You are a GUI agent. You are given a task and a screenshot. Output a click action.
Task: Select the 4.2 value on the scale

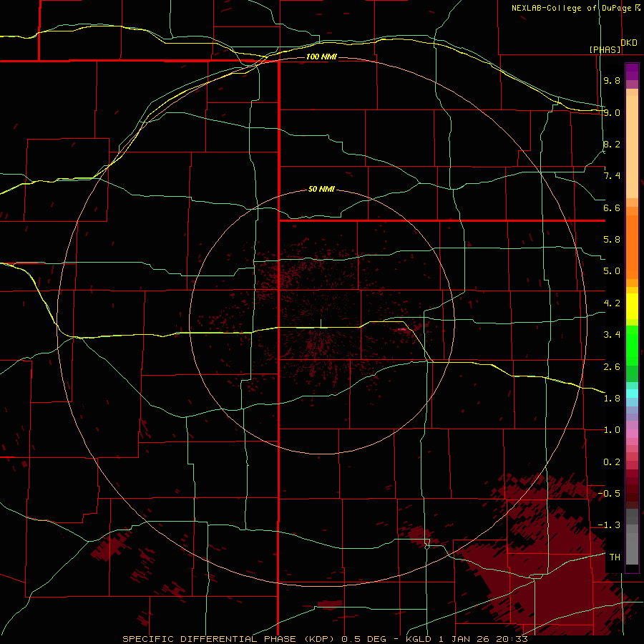pyautogui.click(x=612, y=303)
